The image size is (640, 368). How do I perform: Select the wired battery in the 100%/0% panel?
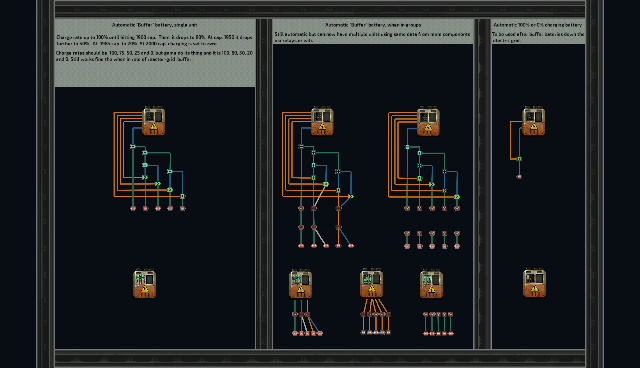(x=533, y=121)
